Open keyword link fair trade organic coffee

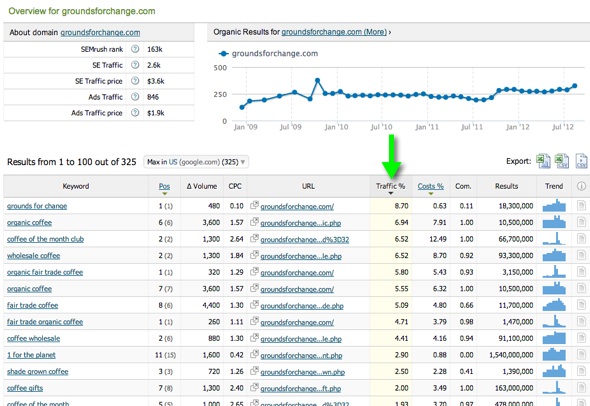pos(45,322)
